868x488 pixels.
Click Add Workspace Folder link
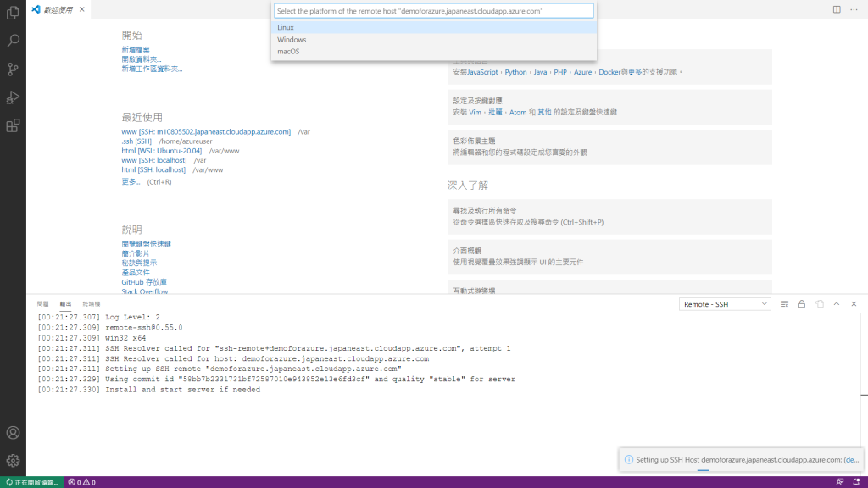pyautogui.click(x=152, y=69)
